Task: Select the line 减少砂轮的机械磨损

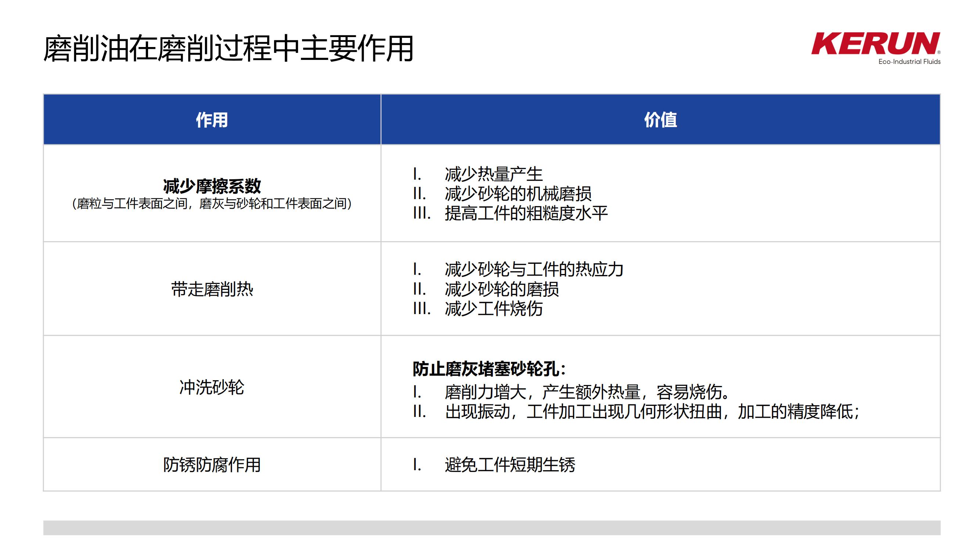Action: click(518, 194)
